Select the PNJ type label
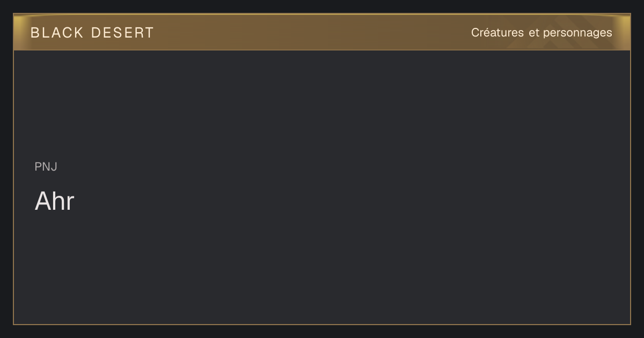The image size is (644, 338). 46,167
